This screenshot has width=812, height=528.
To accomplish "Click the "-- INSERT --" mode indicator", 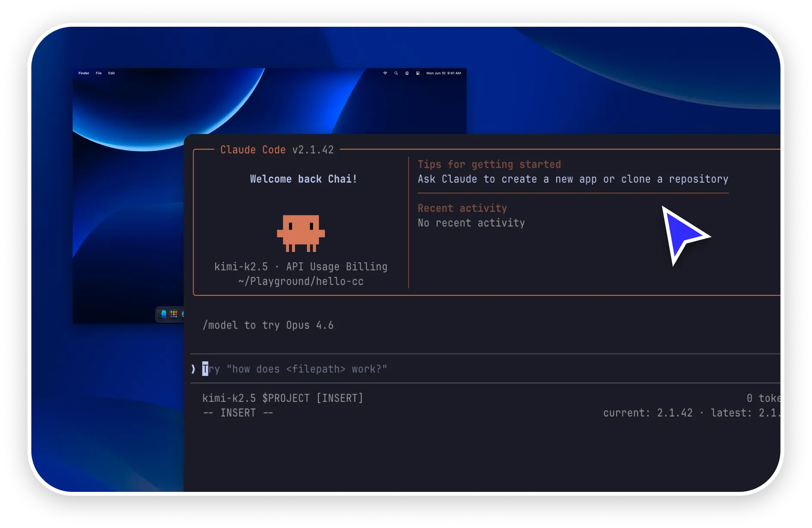I will click(238, 413).
